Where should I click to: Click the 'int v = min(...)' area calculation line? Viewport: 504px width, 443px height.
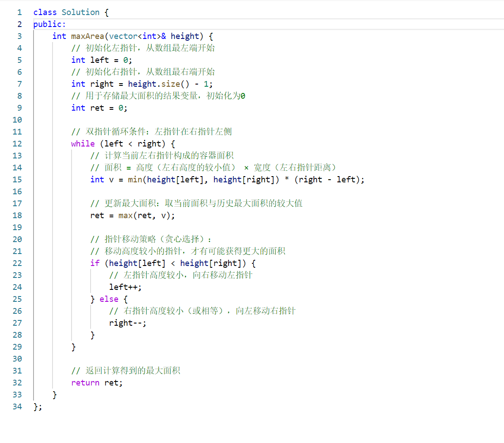(227, 180)
